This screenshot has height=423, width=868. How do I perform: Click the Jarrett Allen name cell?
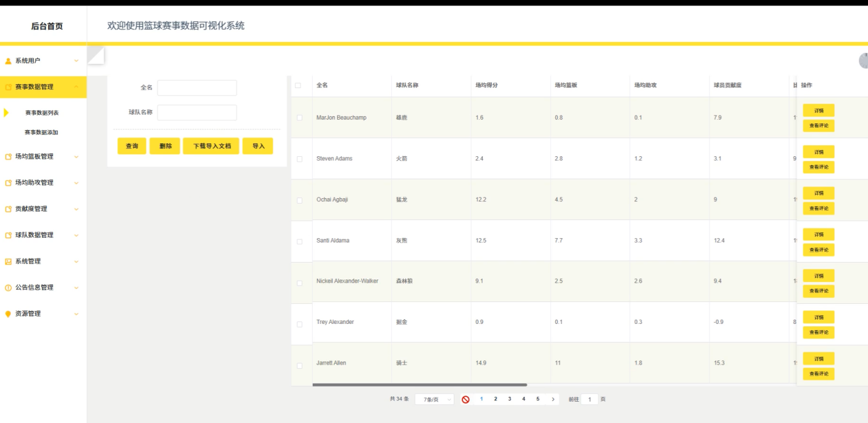coord(331,363)
